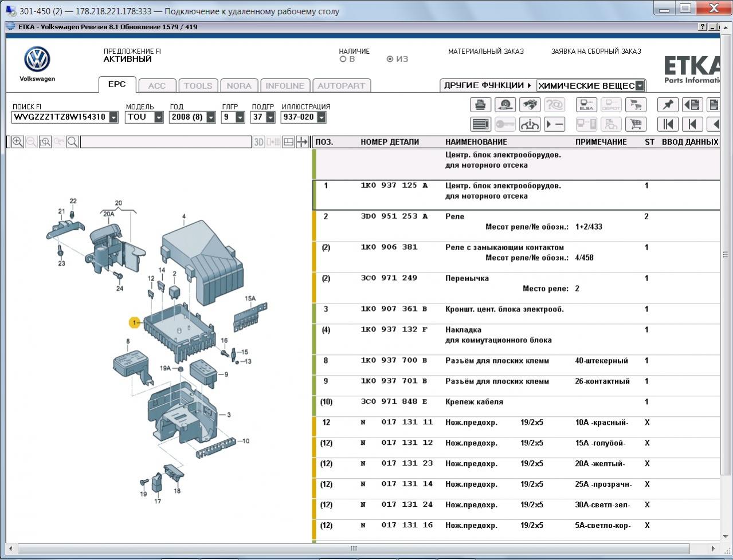733x560 pixels.
Task: Switch to the EPC tab
Action: [x=117, y=84]
